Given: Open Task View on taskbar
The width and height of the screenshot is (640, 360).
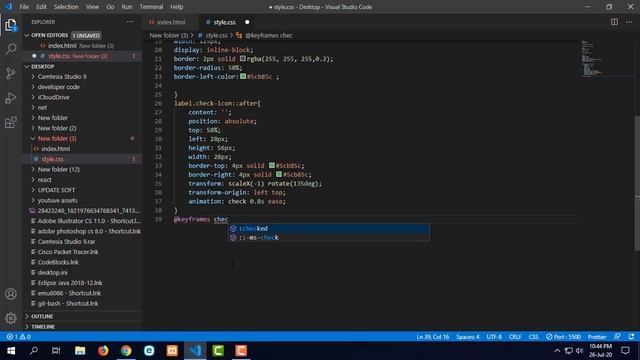Looking at the screenshot, I should click(x=56, y=351).
